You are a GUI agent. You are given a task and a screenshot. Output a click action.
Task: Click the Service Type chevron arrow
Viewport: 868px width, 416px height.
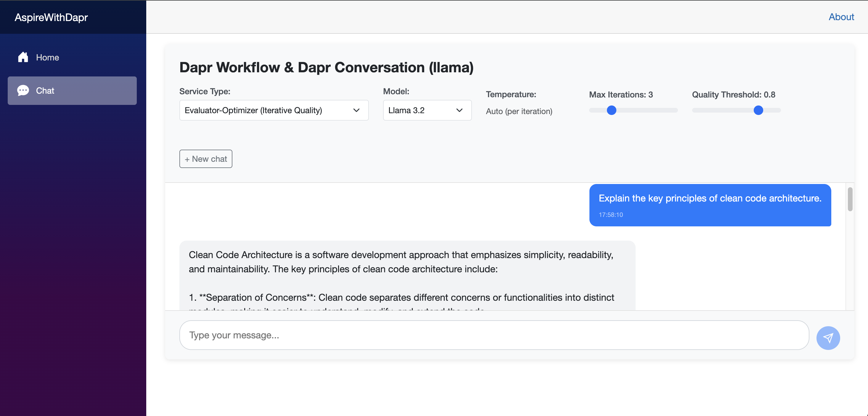coord(356,110)
